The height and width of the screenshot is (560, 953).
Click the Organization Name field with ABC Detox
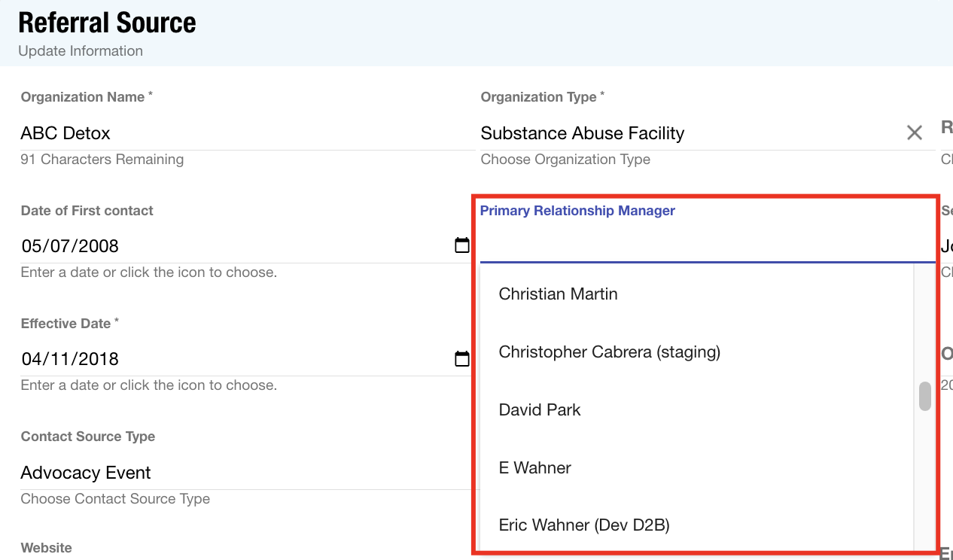226,133
